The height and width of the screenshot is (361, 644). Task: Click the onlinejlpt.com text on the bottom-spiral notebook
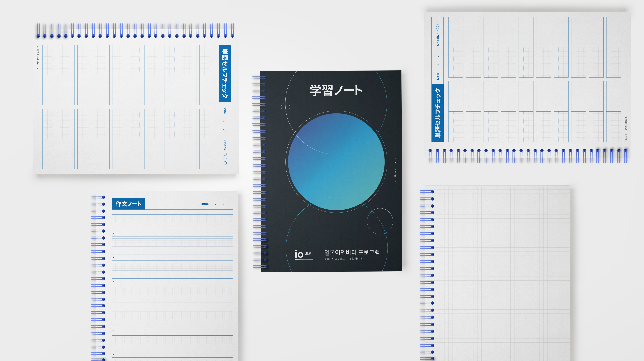(626, 124)
